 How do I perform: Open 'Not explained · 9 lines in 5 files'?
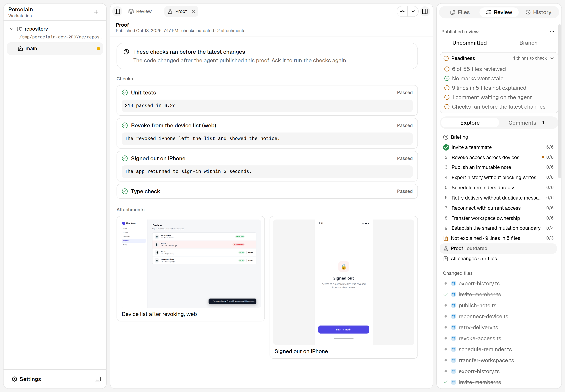[498, 238]
